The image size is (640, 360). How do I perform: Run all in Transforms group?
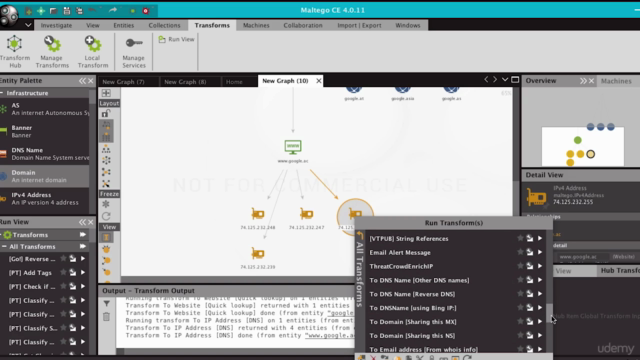point(83,235)
